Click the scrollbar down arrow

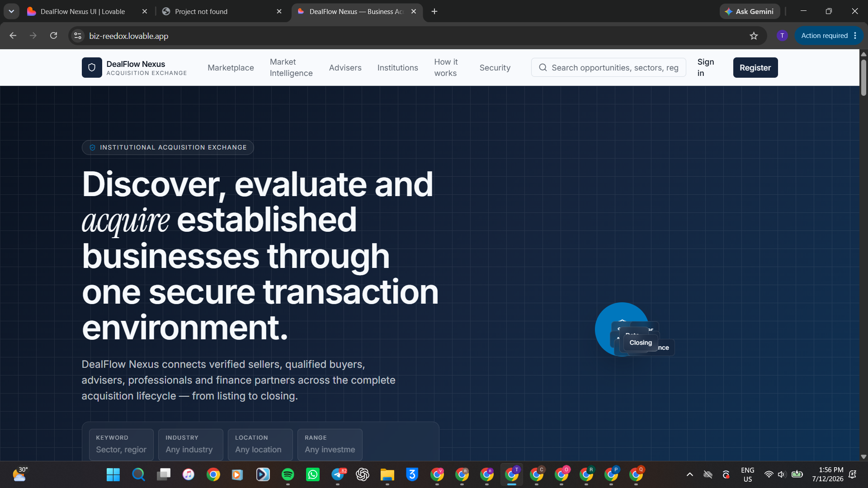pyautogui.click(x=863, y=457)
